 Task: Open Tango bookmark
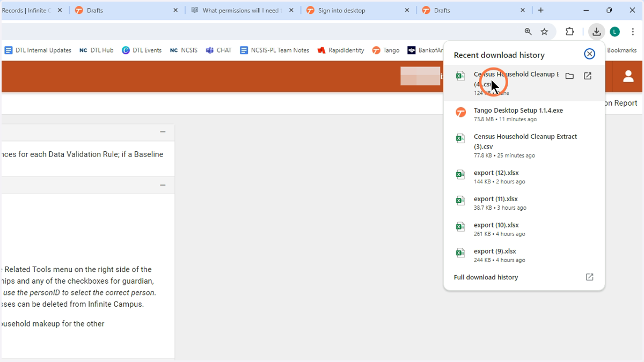pos(386,50)
